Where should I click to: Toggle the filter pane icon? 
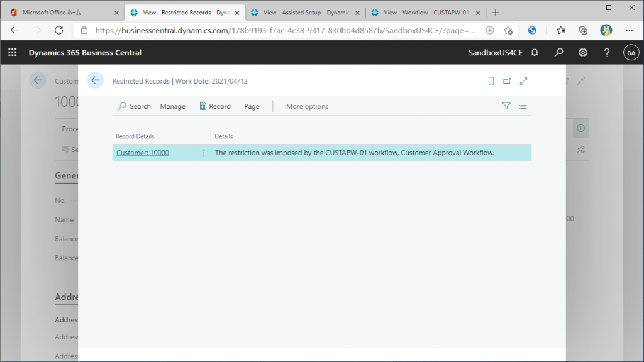coord(506,106)
